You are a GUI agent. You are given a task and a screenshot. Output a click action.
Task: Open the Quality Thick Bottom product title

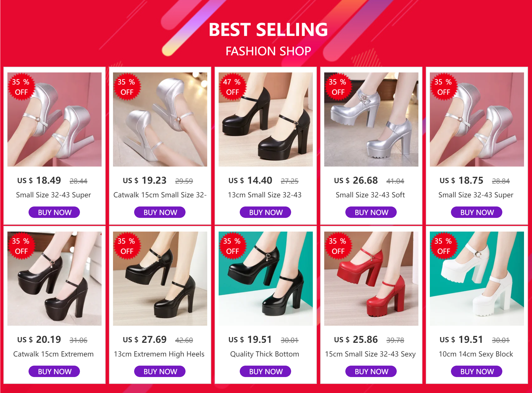pyautogui.click(x=265, y=354)
